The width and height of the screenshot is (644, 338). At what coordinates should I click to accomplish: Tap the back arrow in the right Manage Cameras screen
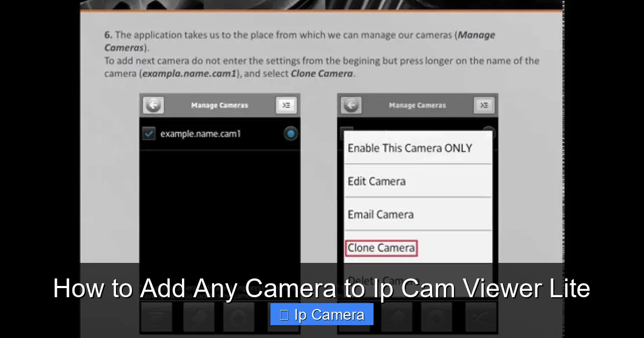click(351, 106)
